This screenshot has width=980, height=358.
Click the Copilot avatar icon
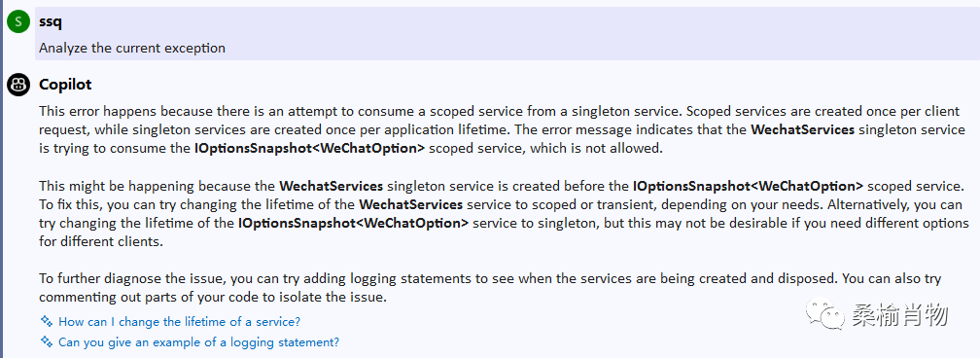[x=18, y=85]
